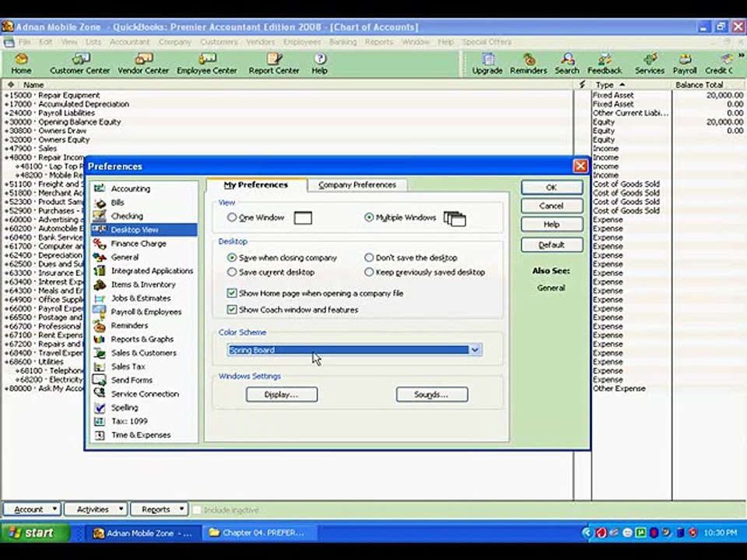Viewport: 747px width, 560px height.
Task: Select Sales & Customers preferences
Action: coord(143,353)
